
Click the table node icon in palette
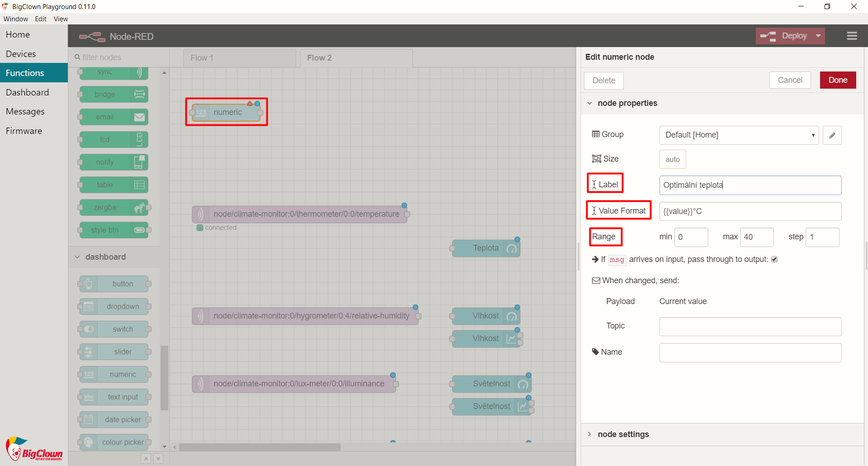click(139, 185)
